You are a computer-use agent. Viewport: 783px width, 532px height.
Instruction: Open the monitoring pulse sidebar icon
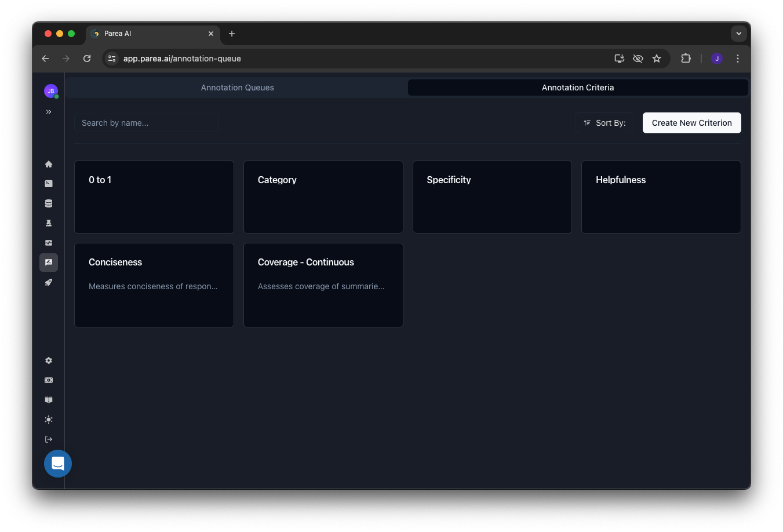(x=49, y=243)
